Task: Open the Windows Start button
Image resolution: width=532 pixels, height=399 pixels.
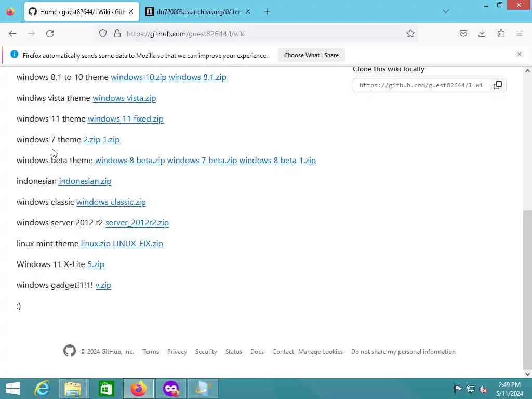Action: point(13,389)
